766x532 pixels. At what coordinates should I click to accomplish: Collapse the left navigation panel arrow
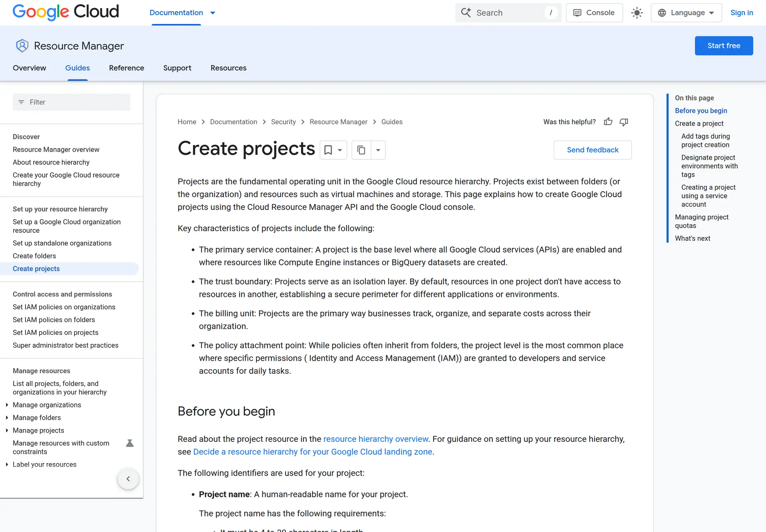click(128, 479)
